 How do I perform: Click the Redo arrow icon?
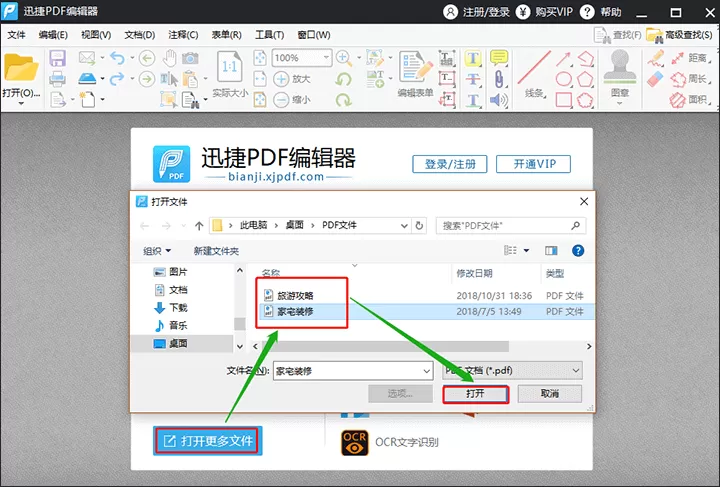coord(117,78)
